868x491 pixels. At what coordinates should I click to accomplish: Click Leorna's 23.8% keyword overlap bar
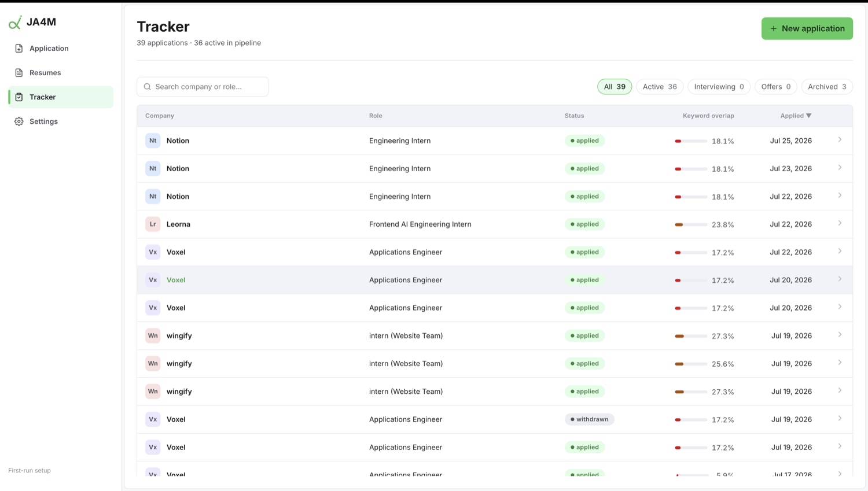pyautogui.click(x=691, y=224)
